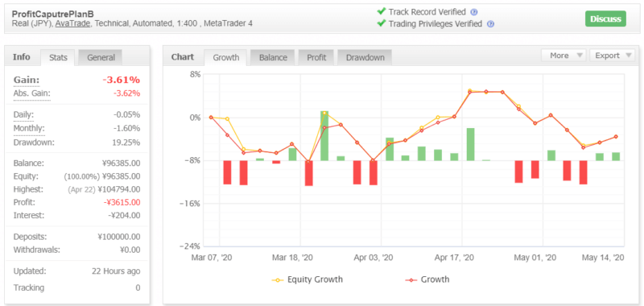The image size is (644, 306).
Task: Select the Growth chart tab
Action: tap(226, 57)
